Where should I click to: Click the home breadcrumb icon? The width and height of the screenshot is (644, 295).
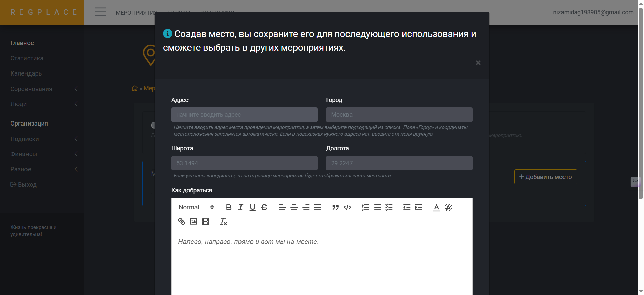[x=135, y=88]
